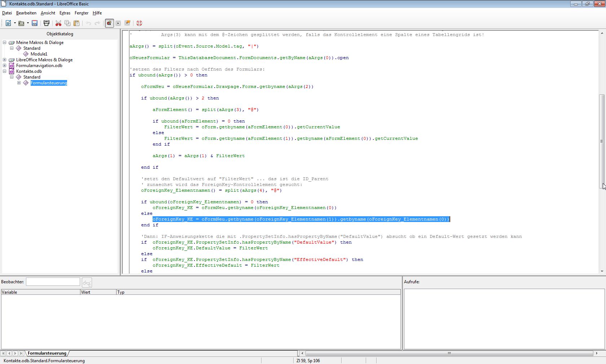Viewport: 606px width, 364px height.
Task: Click the Run macro icon
Action: [118, 23]
